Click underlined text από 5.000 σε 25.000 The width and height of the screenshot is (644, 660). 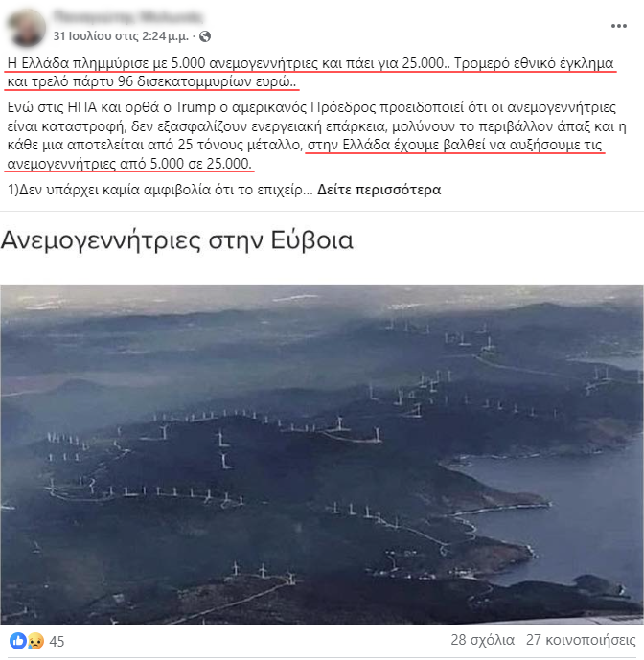click(x=186, y=164)
